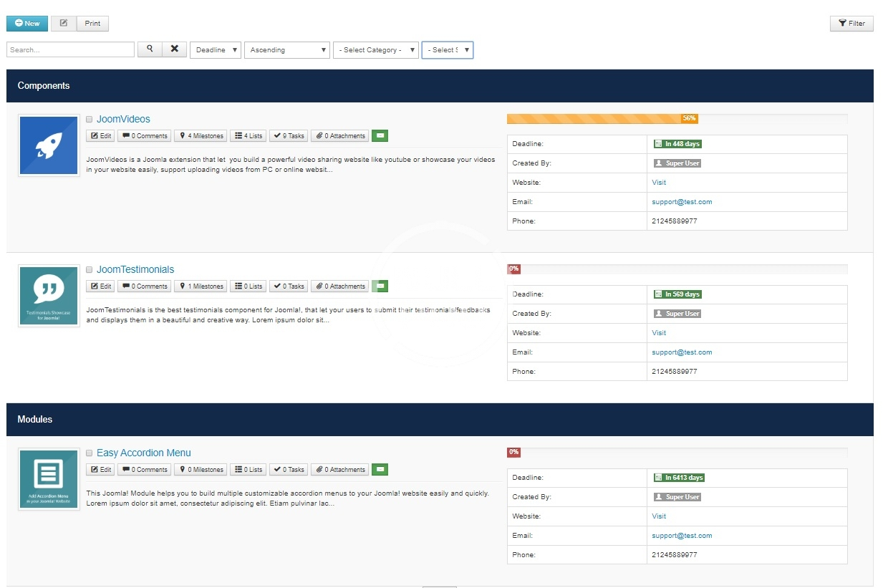
Task: Open the Deadline sort-by dropdown
Action: pos(216,50)
